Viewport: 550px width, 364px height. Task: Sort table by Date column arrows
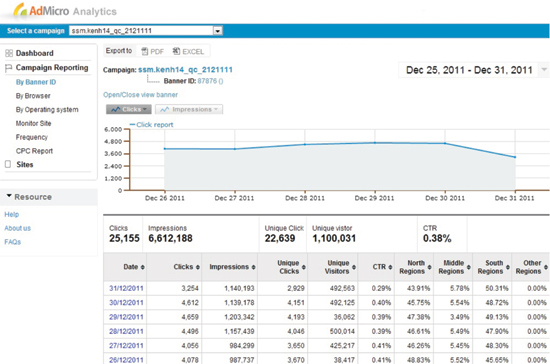pos(142,267)
